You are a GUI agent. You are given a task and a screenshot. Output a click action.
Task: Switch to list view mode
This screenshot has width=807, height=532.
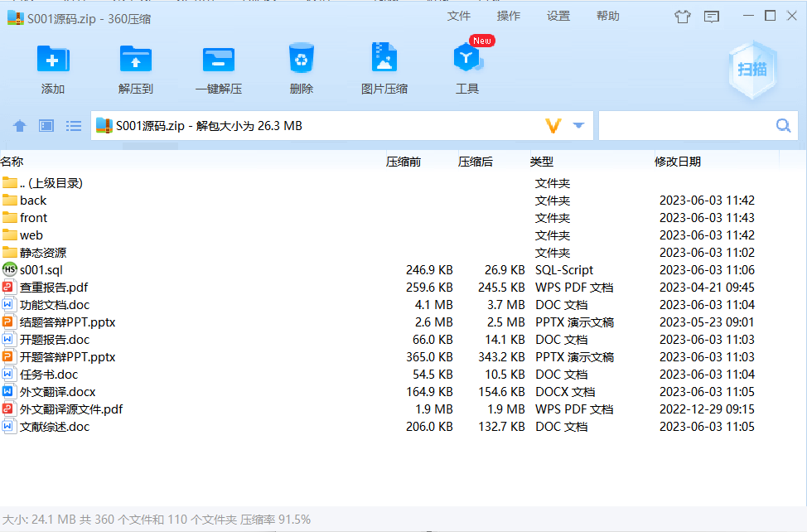pyautogui.click(x=73, y=125)
